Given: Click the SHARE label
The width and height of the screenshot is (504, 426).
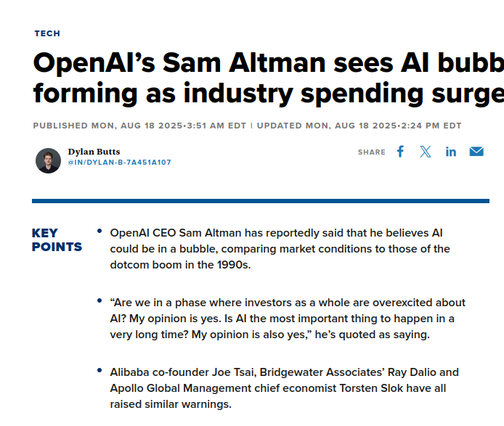Looking at the screenshot, I should [x=372, y=152].
